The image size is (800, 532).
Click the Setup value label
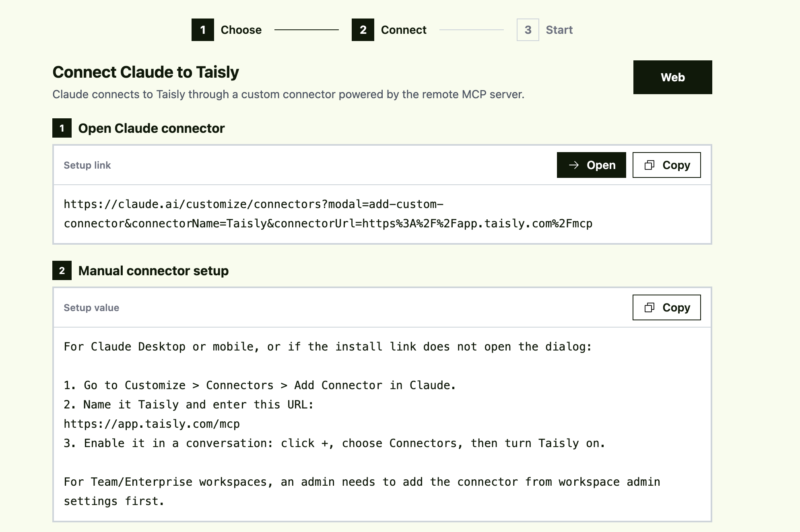click(x=91, y=307)
